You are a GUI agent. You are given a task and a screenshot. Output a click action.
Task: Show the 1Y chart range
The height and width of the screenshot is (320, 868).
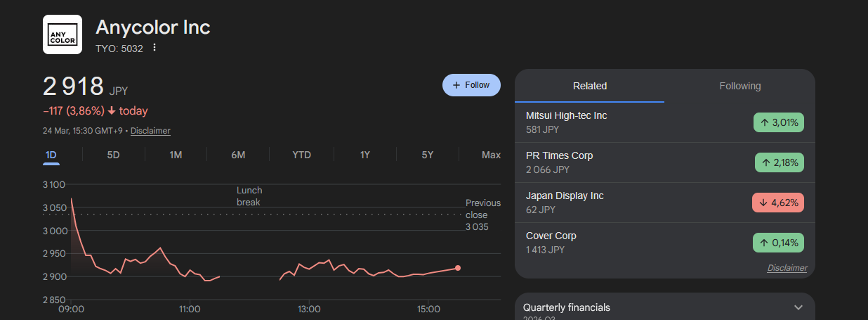click(x=364, y=155)
